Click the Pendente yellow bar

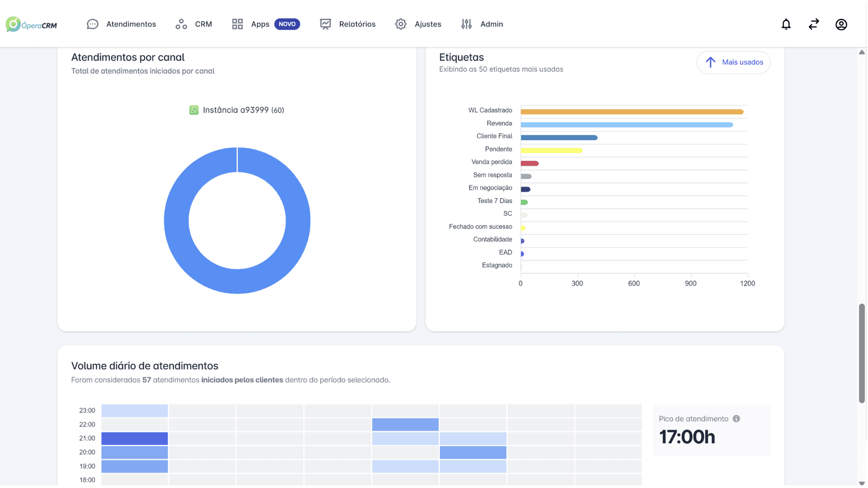tap(552, 150)
